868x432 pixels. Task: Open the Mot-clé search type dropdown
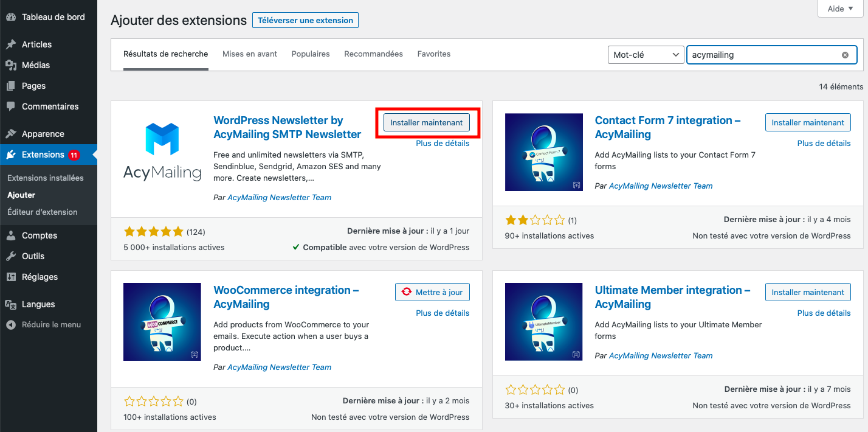pos(646,55)
